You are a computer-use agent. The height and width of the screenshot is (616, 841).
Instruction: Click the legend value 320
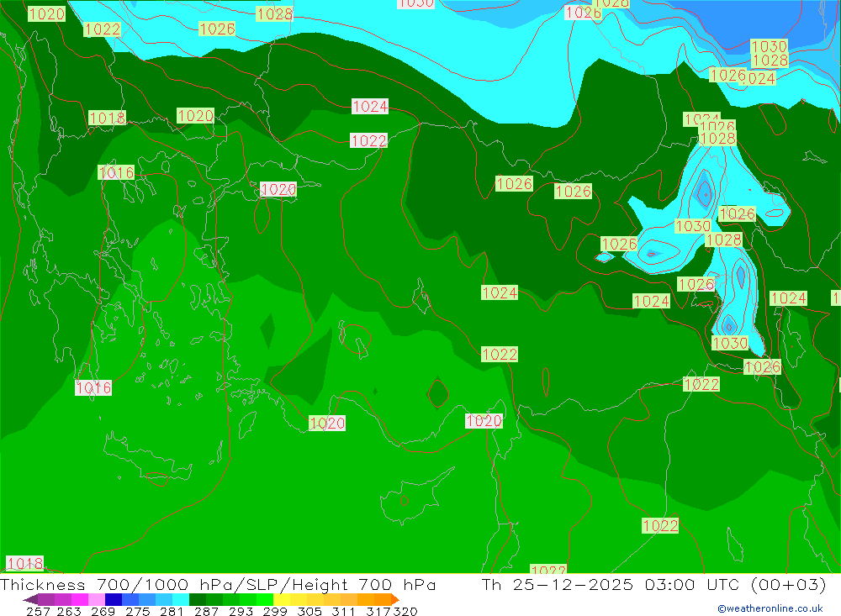[x=405, y=612]
